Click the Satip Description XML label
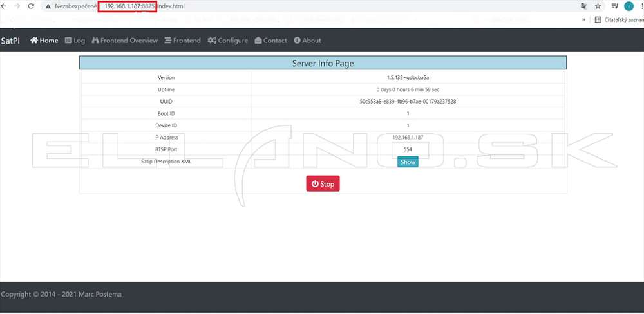 tap(166, 162)
